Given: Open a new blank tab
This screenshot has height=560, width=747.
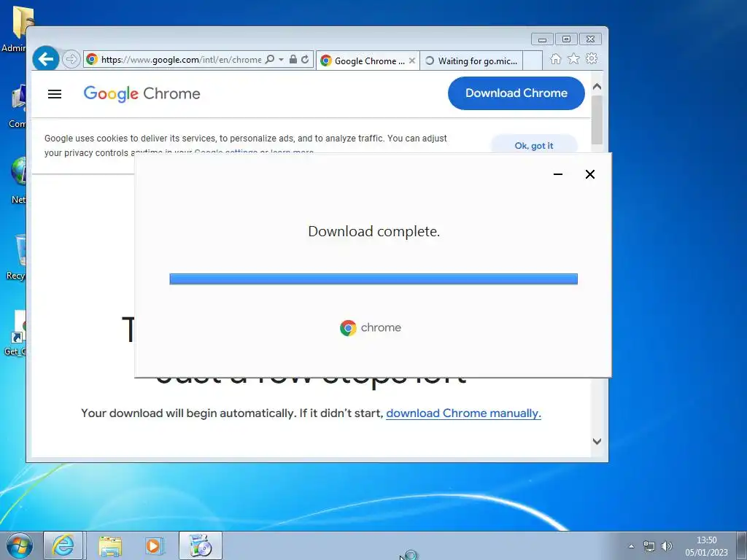Looking at the screenshot, I should 533,61.
